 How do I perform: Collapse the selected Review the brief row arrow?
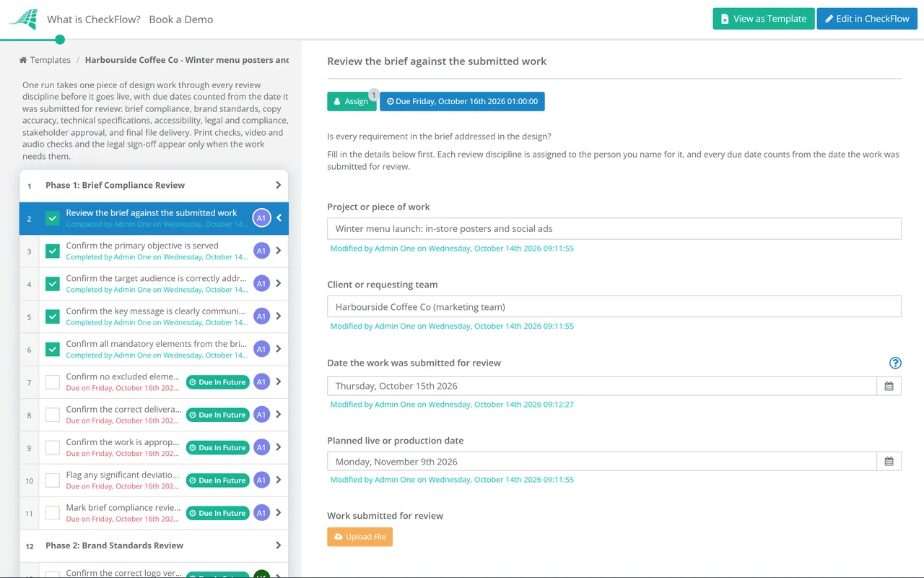(x=279, y=217)
